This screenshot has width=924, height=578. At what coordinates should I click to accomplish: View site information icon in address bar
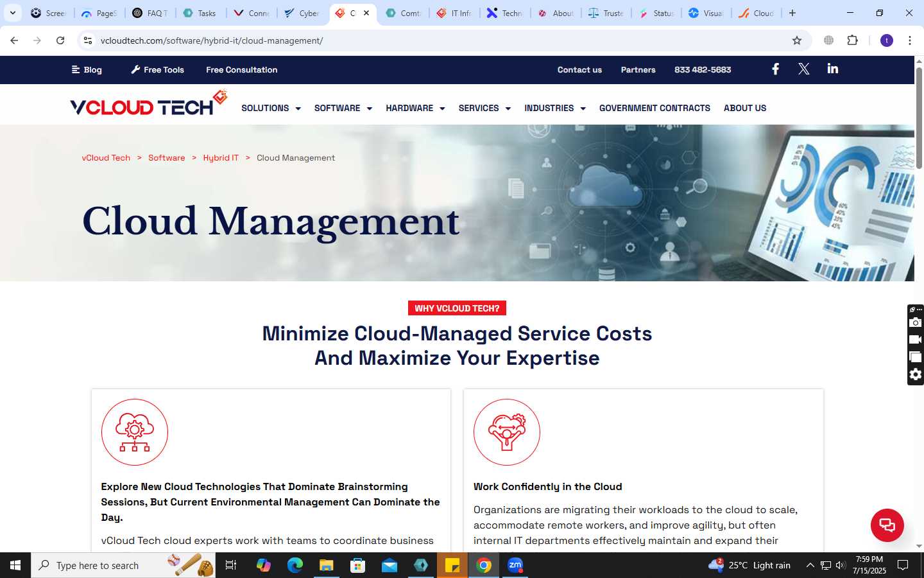88,40
